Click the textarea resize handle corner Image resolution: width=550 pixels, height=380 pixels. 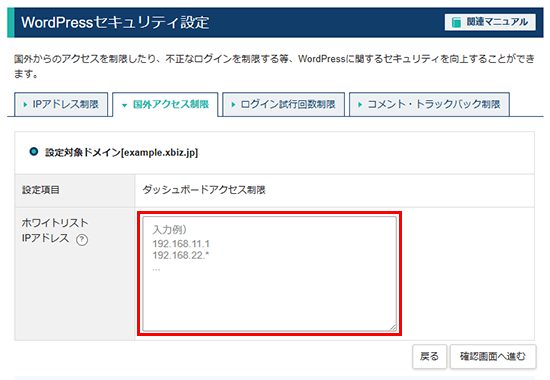click(x=393, y=328)
